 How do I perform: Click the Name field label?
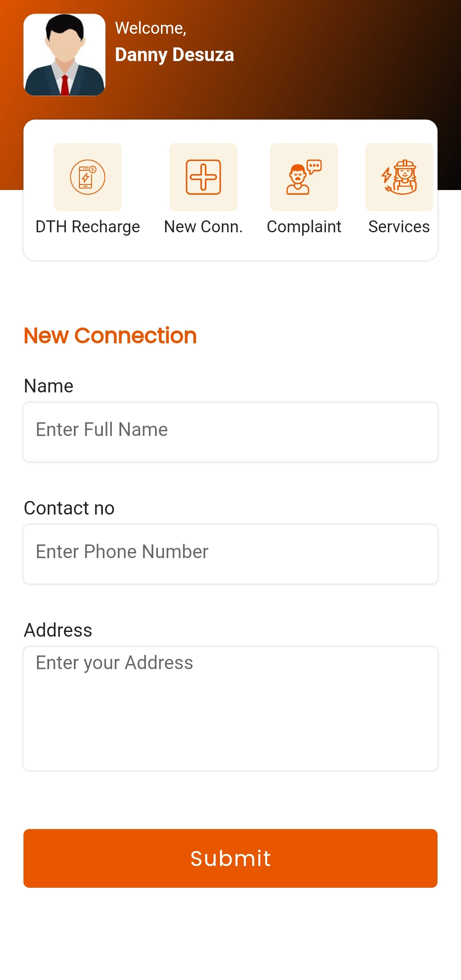[x=49, y=386]
